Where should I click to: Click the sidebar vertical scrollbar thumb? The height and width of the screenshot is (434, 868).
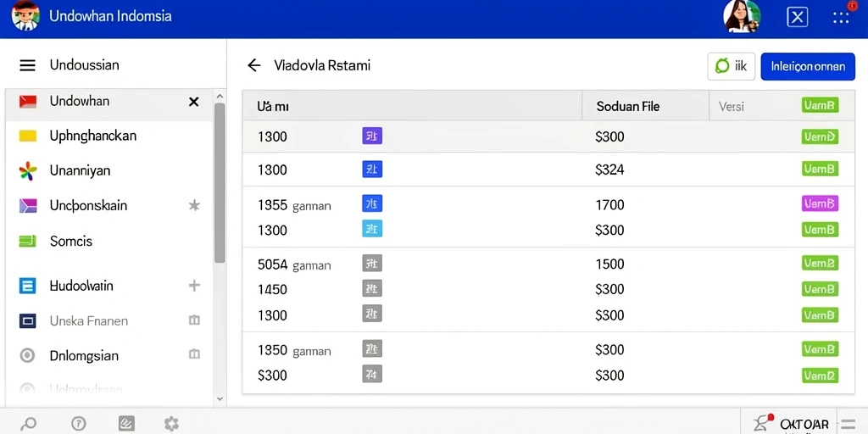click(220, 183)
